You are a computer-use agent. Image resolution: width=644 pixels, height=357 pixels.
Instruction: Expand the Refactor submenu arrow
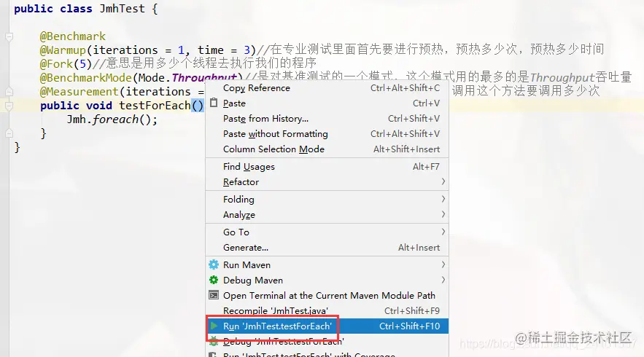(x=443, y=181)
